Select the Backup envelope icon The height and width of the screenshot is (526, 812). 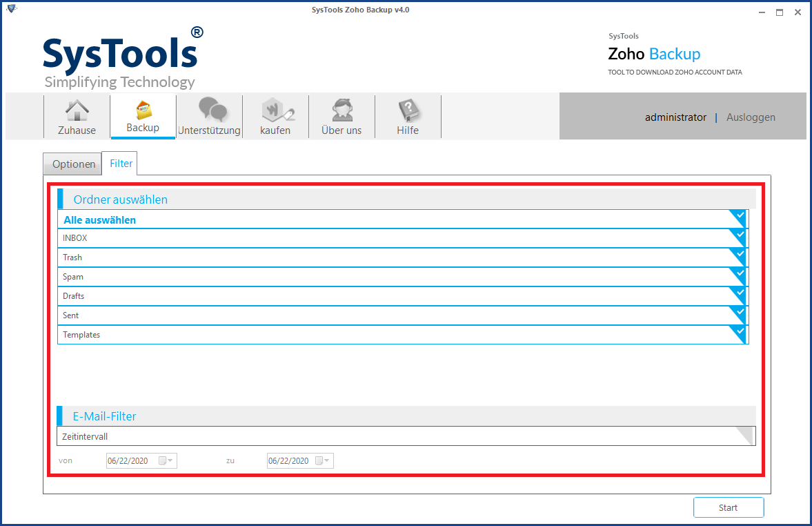143,110
